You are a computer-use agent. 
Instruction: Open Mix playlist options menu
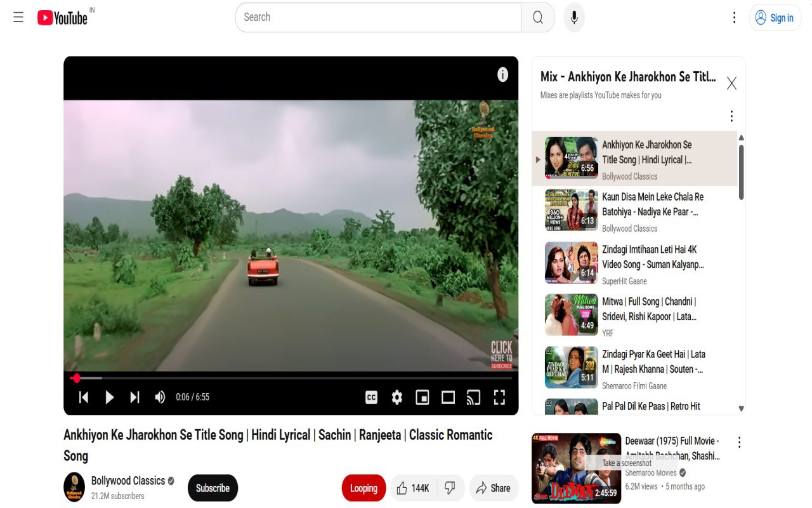coord(731,116)
